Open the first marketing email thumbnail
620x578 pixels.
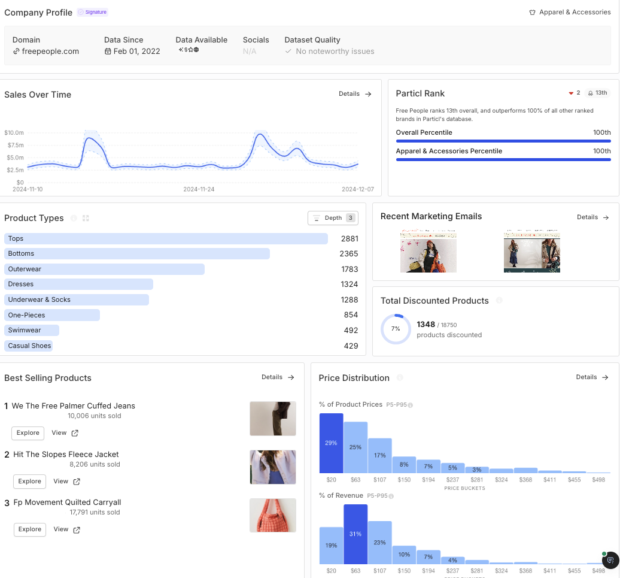coord(428,251)
